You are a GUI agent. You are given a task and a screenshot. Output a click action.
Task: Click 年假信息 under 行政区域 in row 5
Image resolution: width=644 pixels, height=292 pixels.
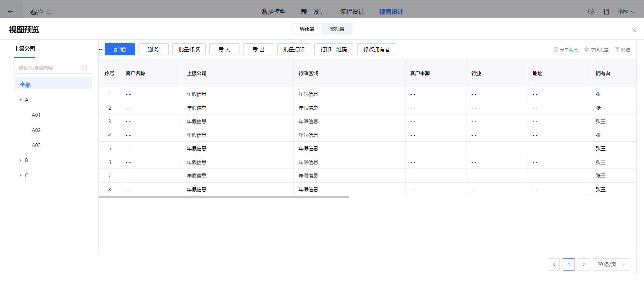308,149
